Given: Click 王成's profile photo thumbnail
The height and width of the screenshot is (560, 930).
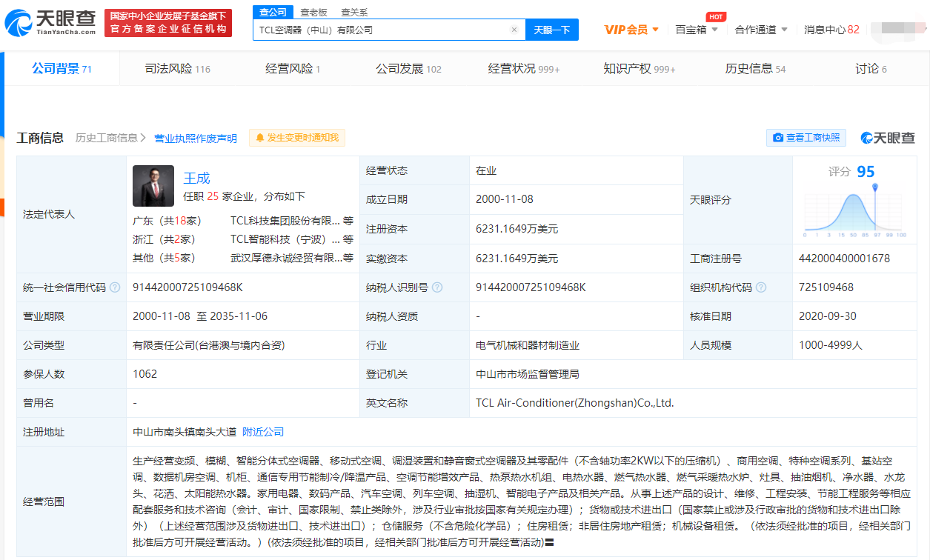Looking at the screenshot, I should point(153,186).
